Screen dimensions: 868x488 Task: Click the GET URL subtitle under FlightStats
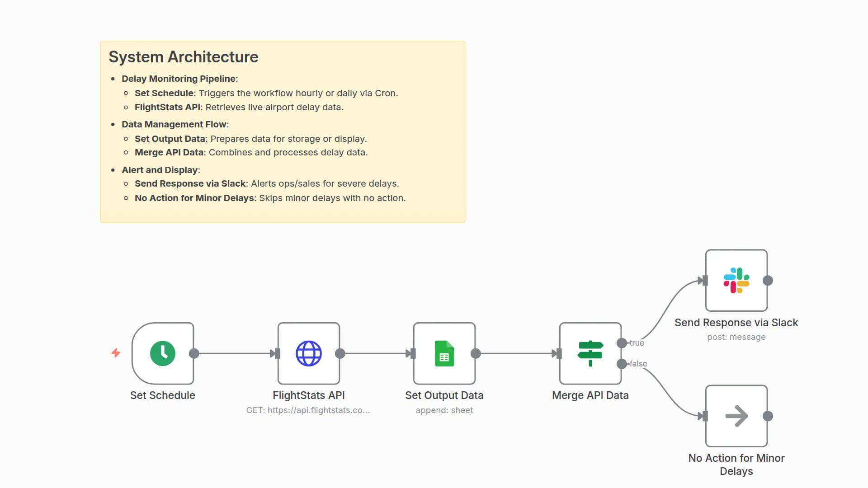point(308,410)
